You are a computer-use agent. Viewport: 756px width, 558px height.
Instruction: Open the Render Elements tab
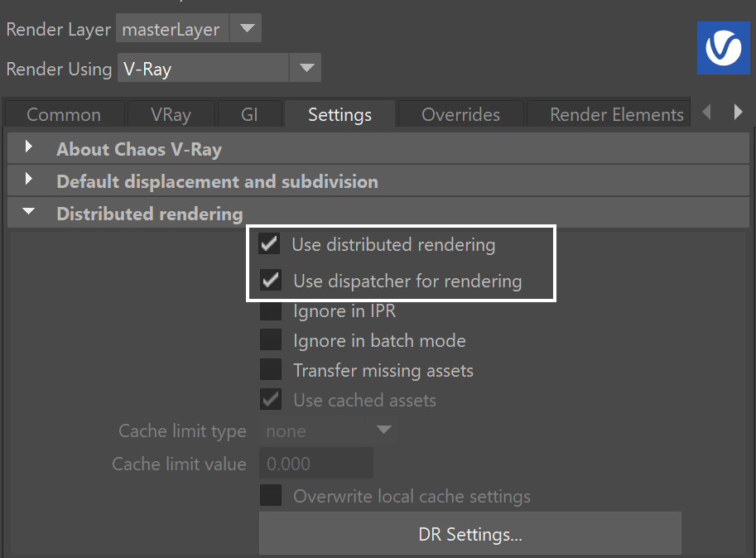pyautogui.click(x=609, y=115)
